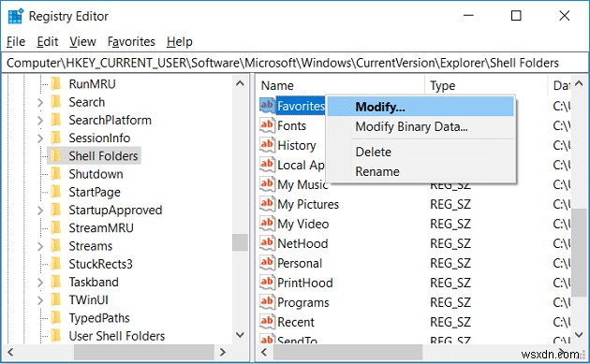Choose Modify... from context menu
The image size is (590, 364).
point(420,107)
